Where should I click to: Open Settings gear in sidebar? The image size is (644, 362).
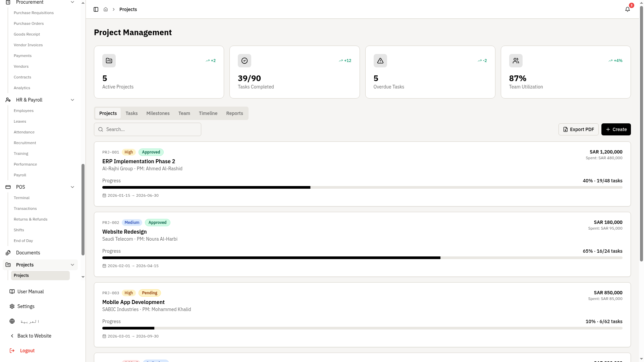pos(12,306)
